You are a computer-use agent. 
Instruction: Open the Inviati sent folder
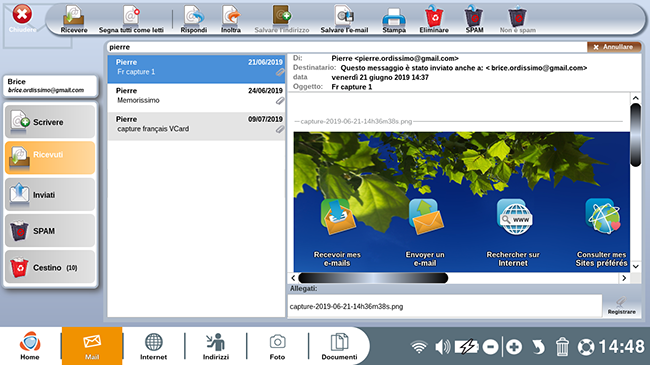tap(50, 195)
